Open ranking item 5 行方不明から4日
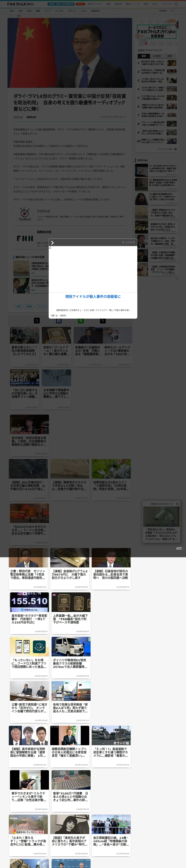186x868 pixels. pos(157,98)
